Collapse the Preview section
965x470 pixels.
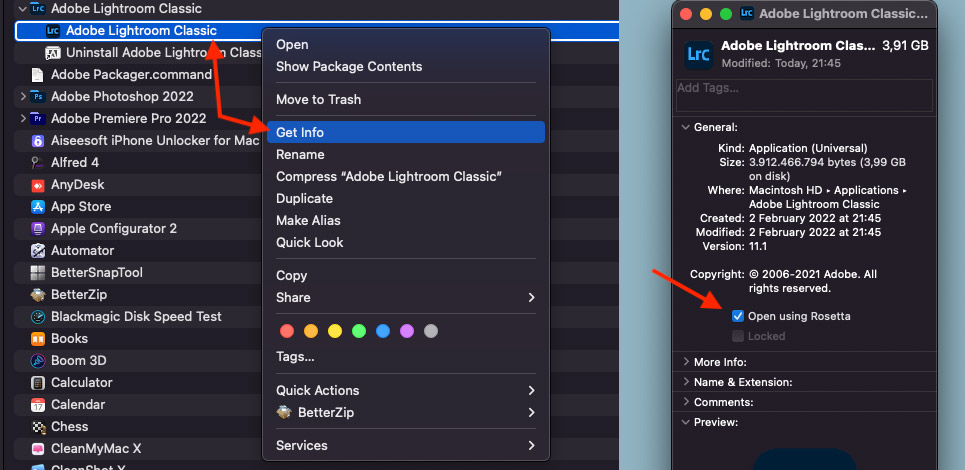[686, 422]
